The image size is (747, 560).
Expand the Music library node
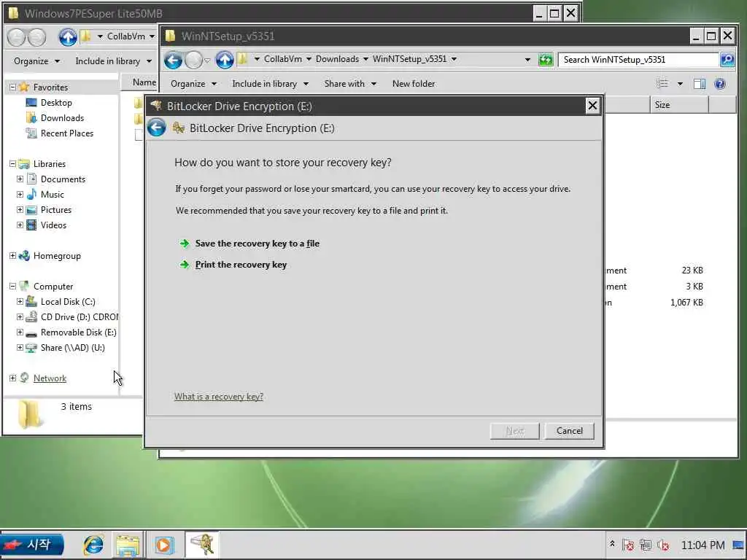click(x=20, y=194)
